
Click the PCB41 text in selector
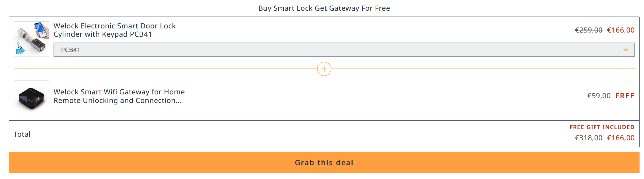(70, 50)
